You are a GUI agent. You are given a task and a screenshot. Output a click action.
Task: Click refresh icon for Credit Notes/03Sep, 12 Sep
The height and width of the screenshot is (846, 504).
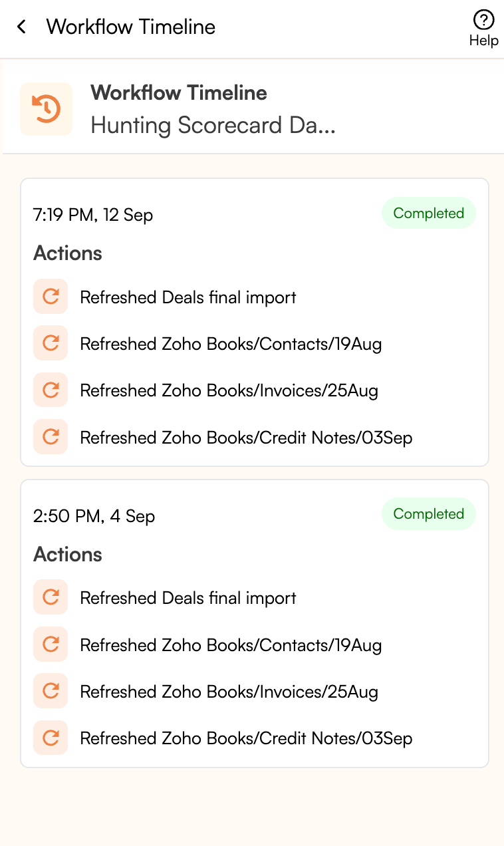coord(51,437)
